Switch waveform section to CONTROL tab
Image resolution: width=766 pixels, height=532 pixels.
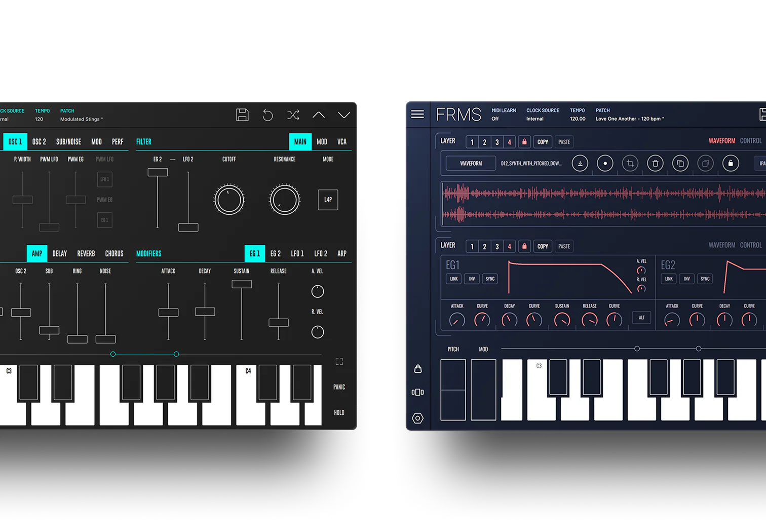click(x=751, y=141)
